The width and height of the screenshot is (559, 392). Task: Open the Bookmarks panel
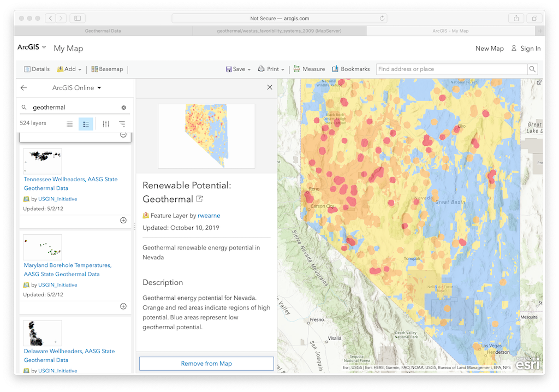click(350, 69)
